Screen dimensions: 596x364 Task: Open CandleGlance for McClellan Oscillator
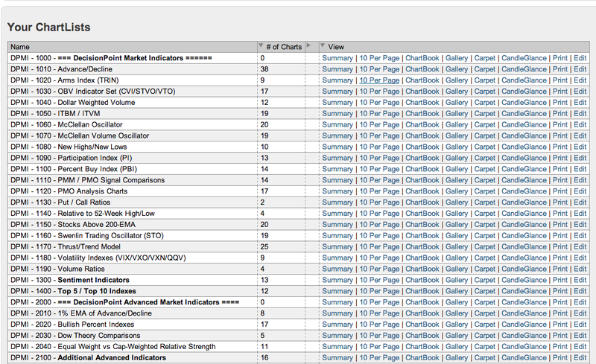coord(524,124)
